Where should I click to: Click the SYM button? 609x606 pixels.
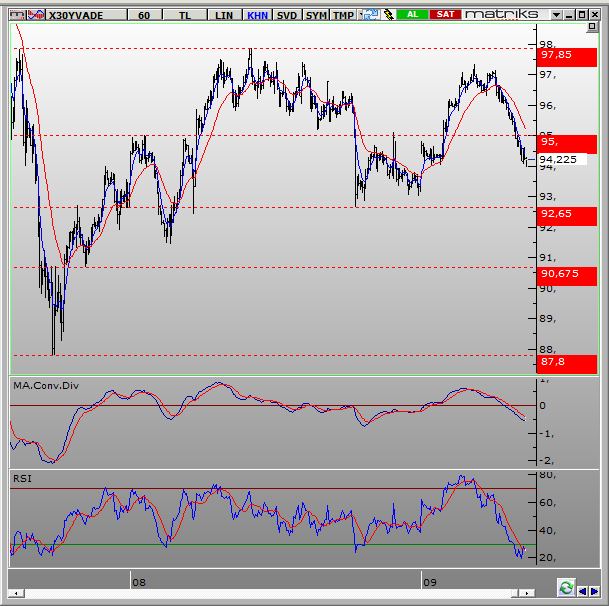(316, 15)
